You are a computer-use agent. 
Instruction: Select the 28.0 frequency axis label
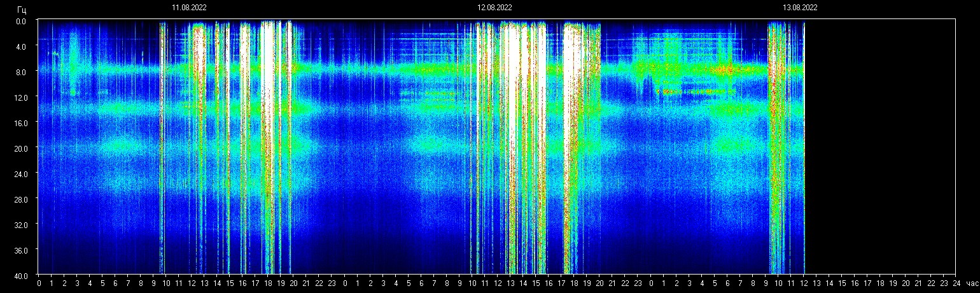(x=20, y=199)
